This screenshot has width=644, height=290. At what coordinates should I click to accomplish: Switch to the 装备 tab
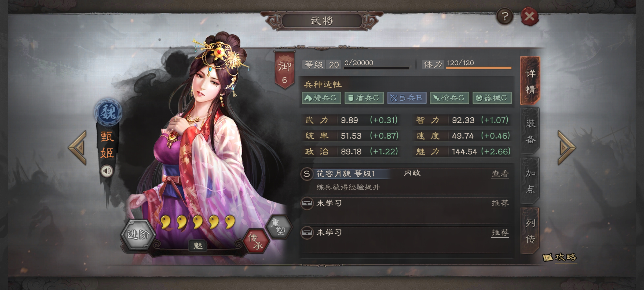[x=530, y=131]
